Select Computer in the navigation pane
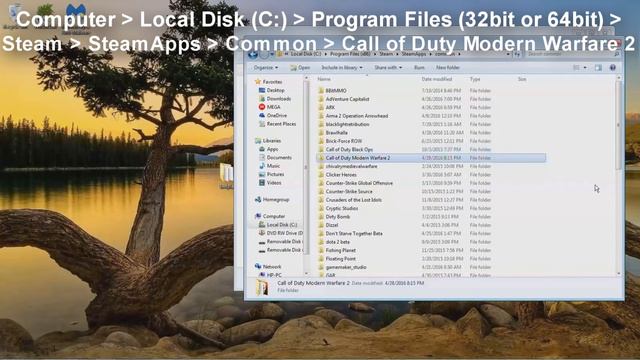 (270, 216)
